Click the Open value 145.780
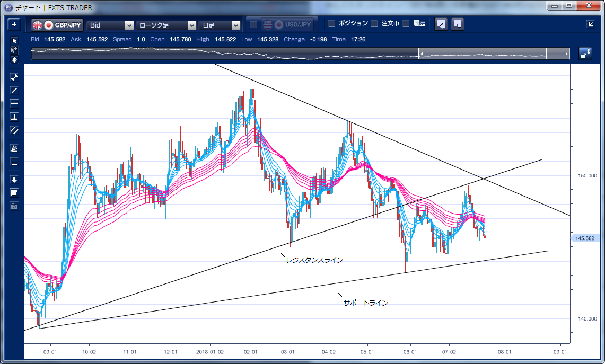This screenshot has width=605, height=364. coord(180,39)
